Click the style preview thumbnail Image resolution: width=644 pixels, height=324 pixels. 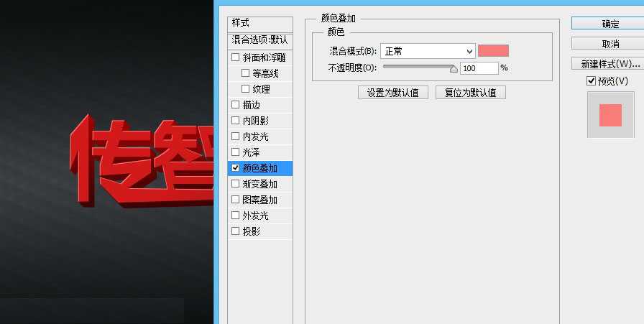[610, 114]
